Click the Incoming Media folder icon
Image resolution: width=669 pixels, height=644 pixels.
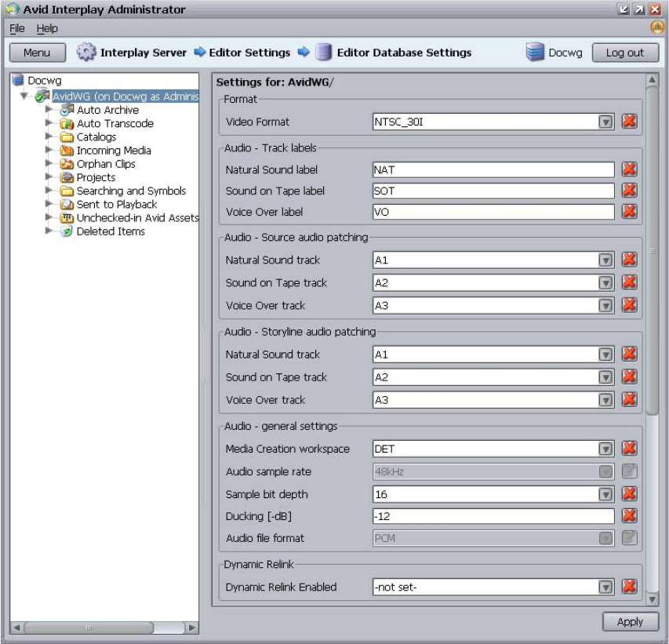click(67, 151)
